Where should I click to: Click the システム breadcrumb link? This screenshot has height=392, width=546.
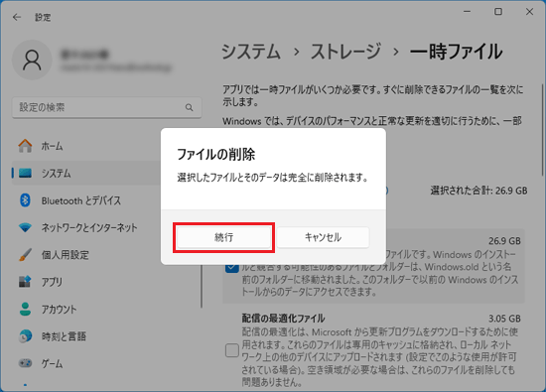[x=251, y=52]
